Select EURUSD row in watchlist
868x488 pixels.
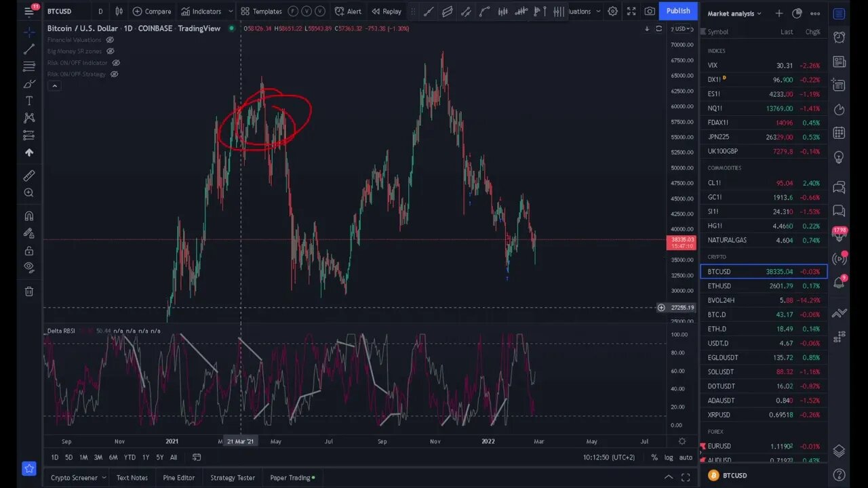[764, 446]
